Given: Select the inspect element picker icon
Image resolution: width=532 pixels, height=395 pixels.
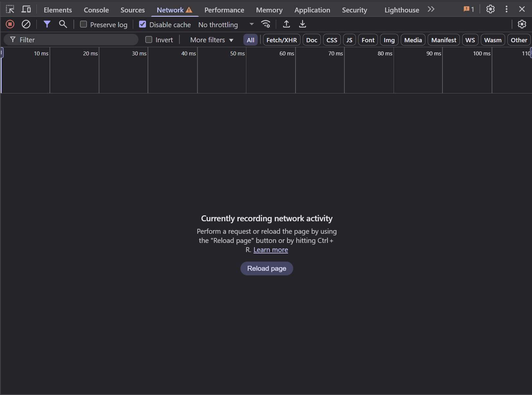Looking at the screenshot, I should tap(10, 10).
